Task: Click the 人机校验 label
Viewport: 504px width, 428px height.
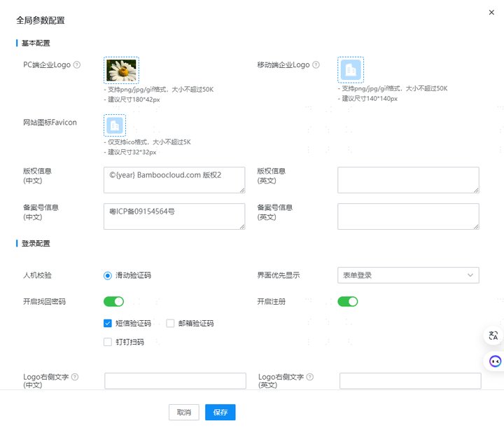Action: 37,275
